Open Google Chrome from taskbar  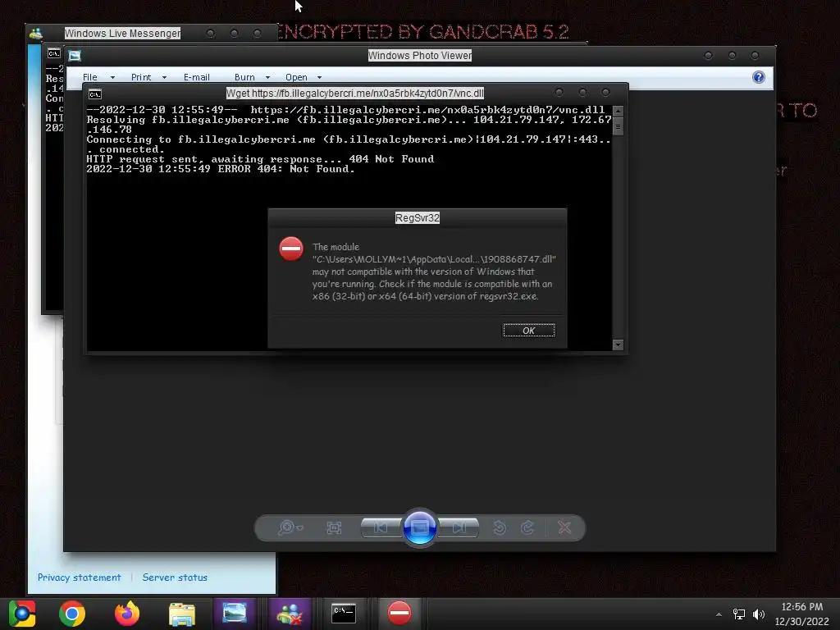[72, 614]
